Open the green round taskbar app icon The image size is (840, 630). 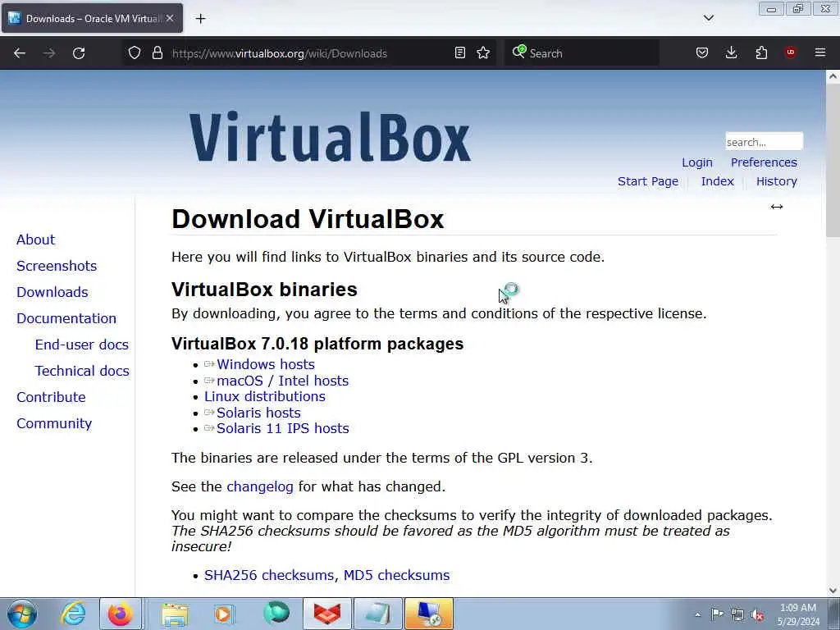276,614
